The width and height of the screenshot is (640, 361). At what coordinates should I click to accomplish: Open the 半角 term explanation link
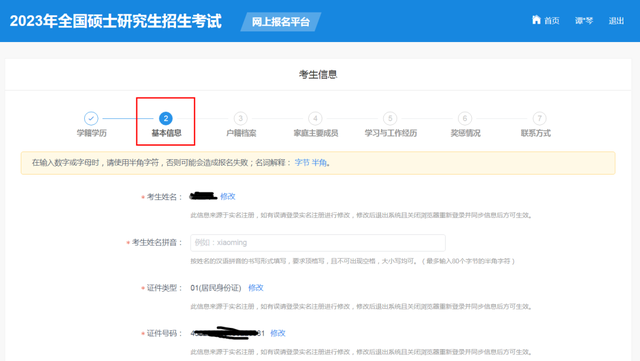click(x=319, y=163)
